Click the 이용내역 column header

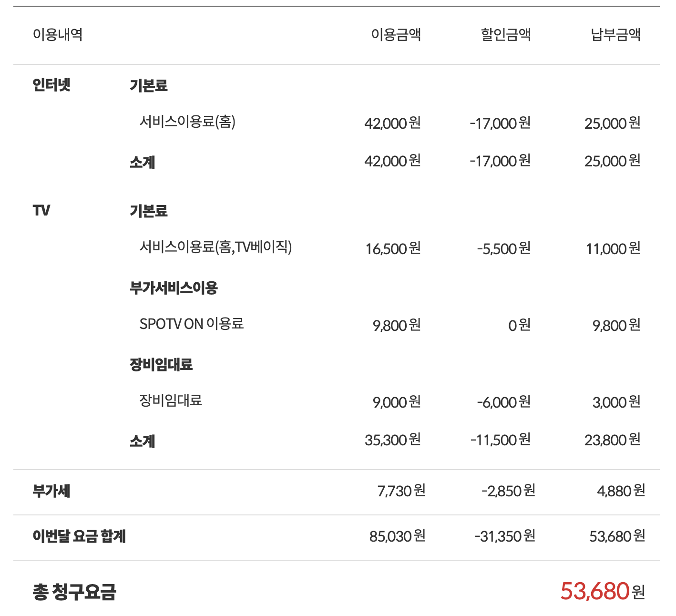[58, 35]
